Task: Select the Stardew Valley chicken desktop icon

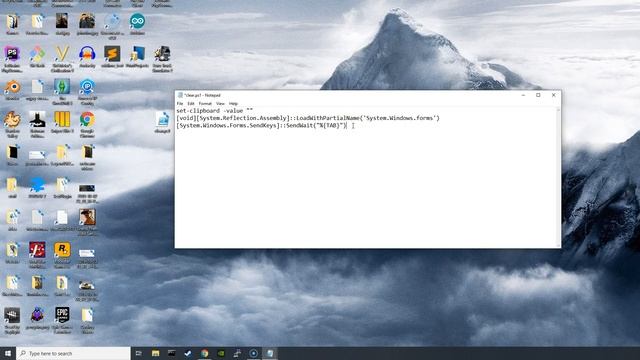Action: (x=12, y=124)
